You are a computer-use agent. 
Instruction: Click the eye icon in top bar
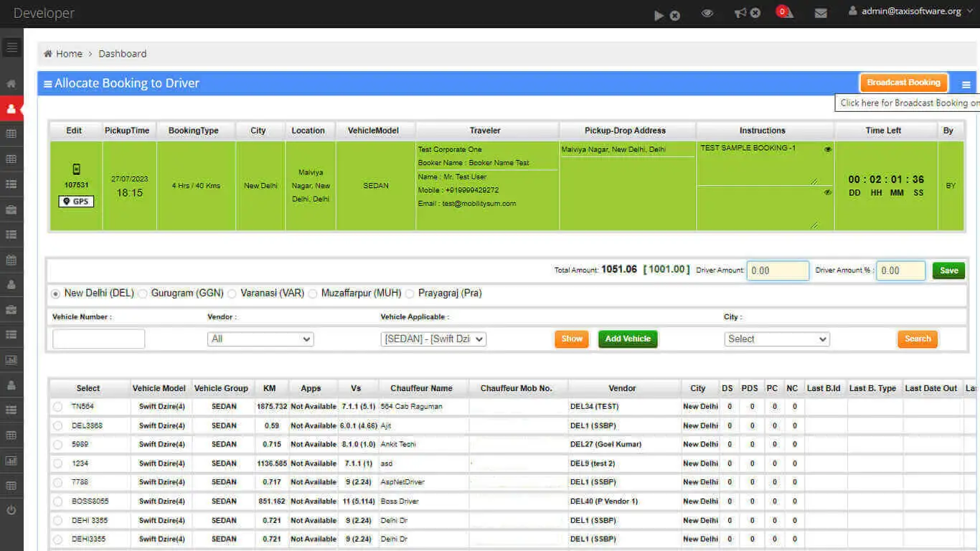tap(707, 13)
